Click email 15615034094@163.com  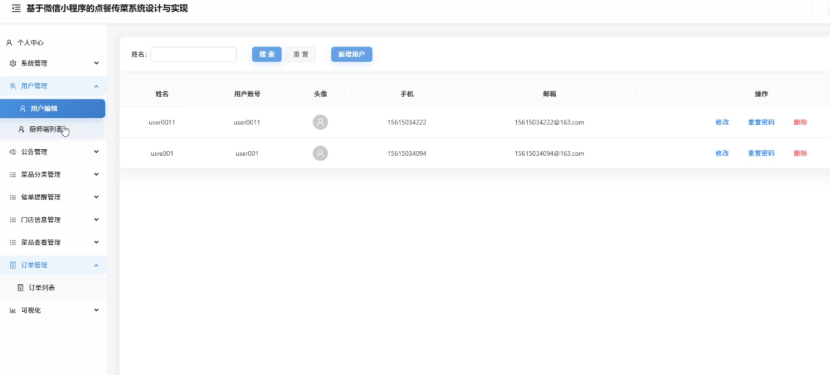549,154
